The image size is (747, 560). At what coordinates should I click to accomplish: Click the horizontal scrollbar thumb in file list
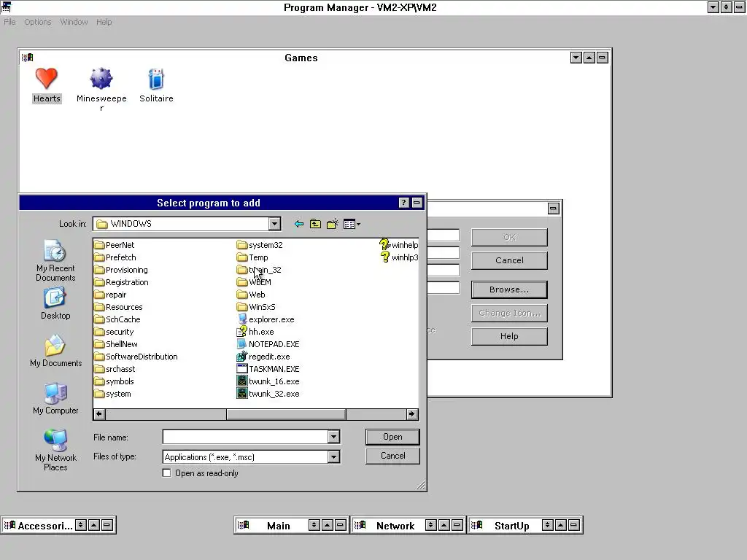(x=286, y=414)
